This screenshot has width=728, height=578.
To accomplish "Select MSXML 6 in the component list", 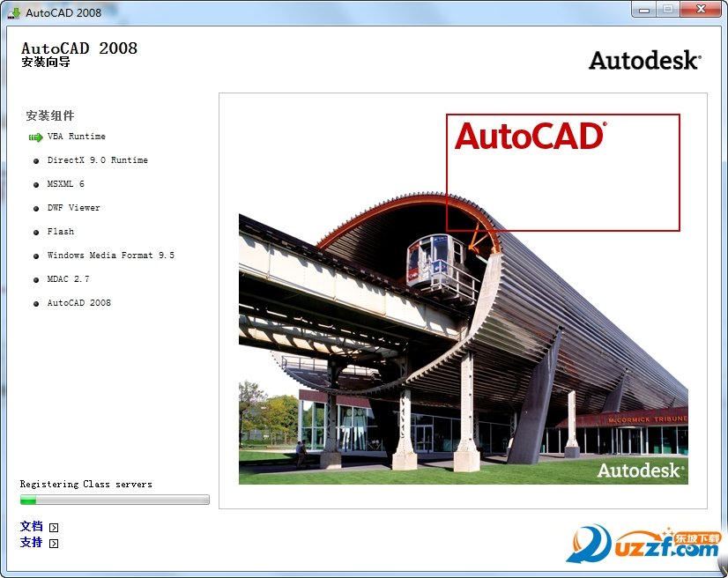I will tap(65, 184).
